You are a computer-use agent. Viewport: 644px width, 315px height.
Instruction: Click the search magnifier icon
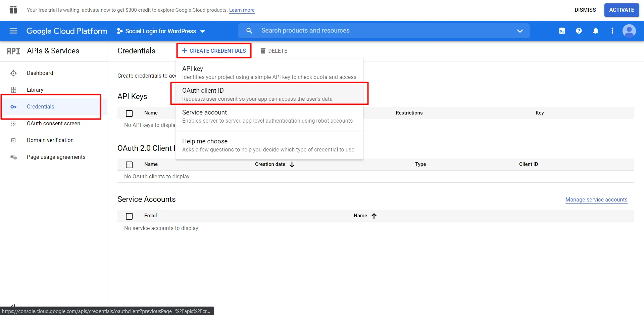[249, 31]
